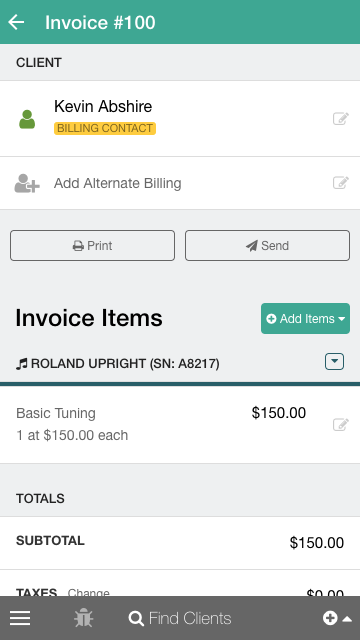360x640 pixels.
Task: Click the Change taxes link
Action: click(89, 593)
